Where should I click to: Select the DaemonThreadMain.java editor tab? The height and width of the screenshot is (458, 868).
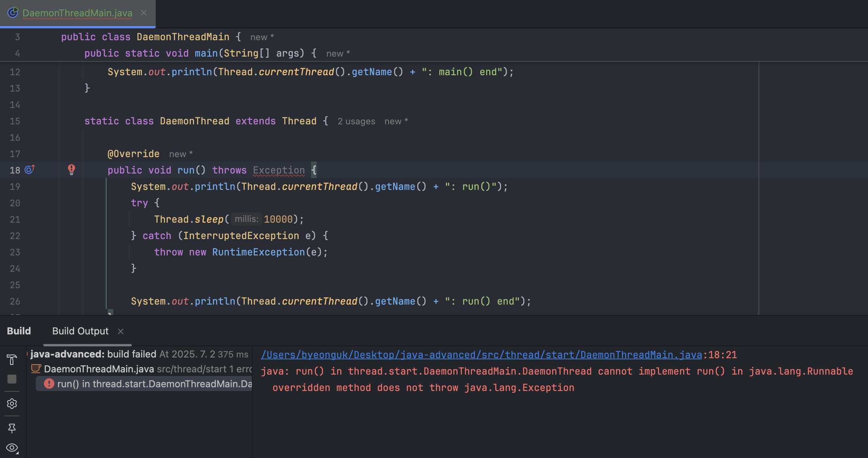(x=77, y=13)
